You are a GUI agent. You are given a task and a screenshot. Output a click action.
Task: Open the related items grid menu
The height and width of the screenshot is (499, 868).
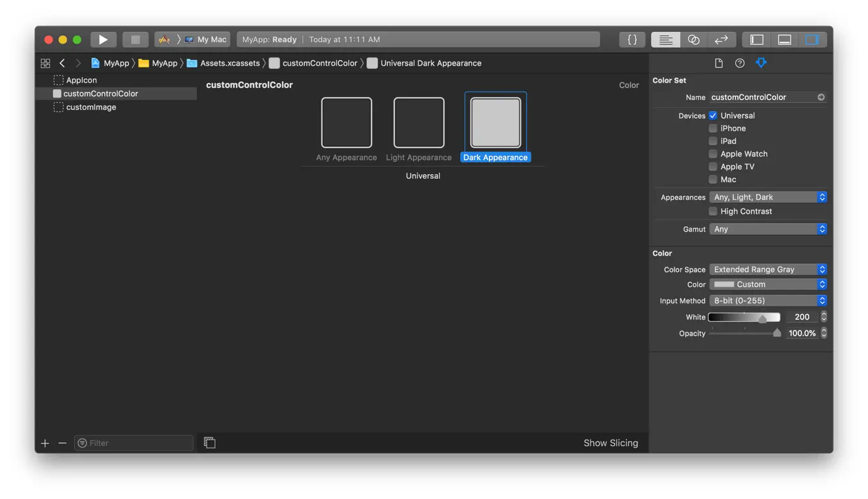click(x=45, y=63)
